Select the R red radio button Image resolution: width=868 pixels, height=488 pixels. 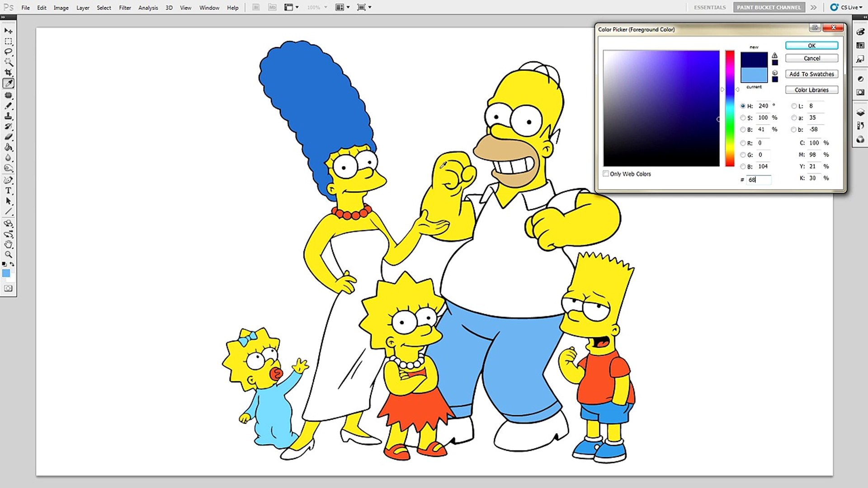click(x=743, y=143)
